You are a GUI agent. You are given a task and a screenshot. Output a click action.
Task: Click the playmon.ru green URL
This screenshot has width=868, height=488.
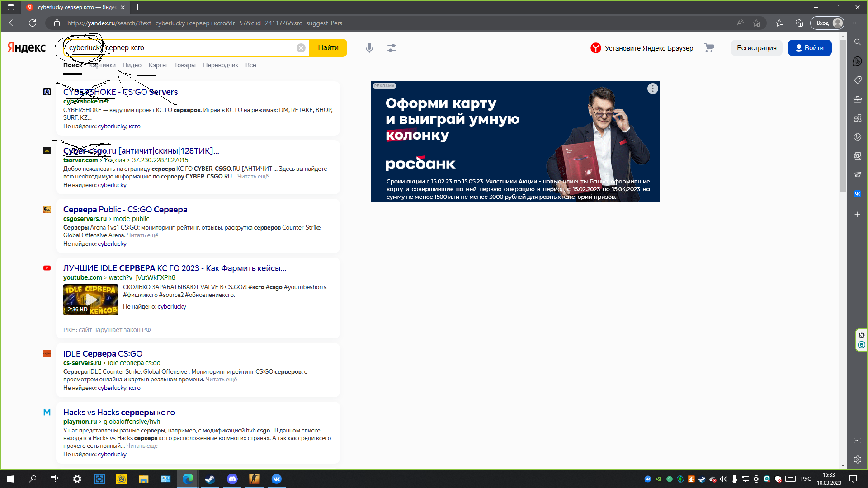[x=80, y=422]
